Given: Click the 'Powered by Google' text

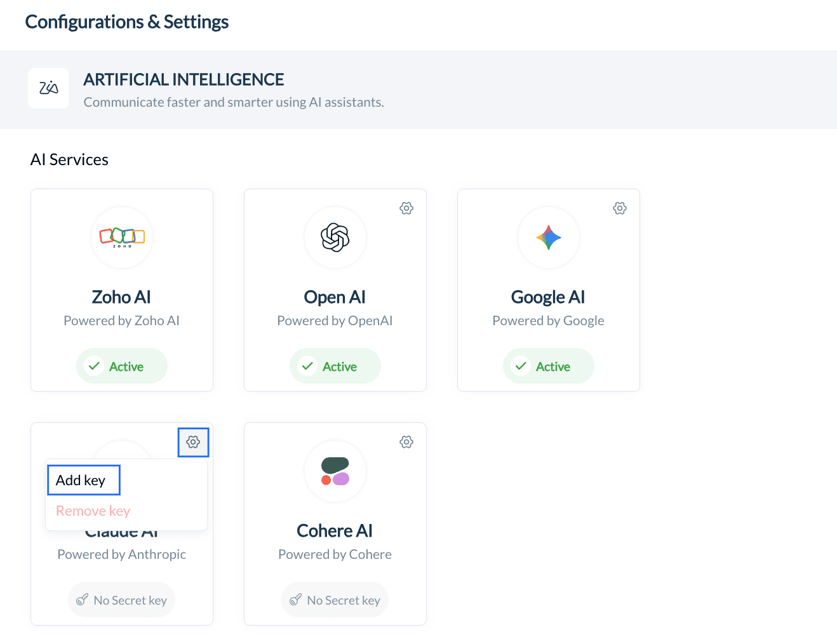Looking at the screenshot, I should coord(548,321).
